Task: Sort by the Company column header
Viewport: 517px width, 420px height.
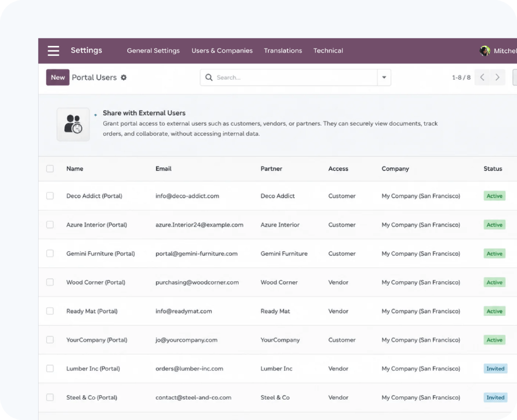Action: click(395, 169)
